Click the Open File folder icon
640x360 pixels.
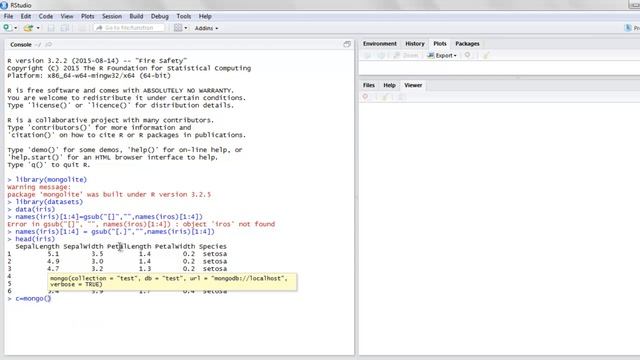click(28, 28)
